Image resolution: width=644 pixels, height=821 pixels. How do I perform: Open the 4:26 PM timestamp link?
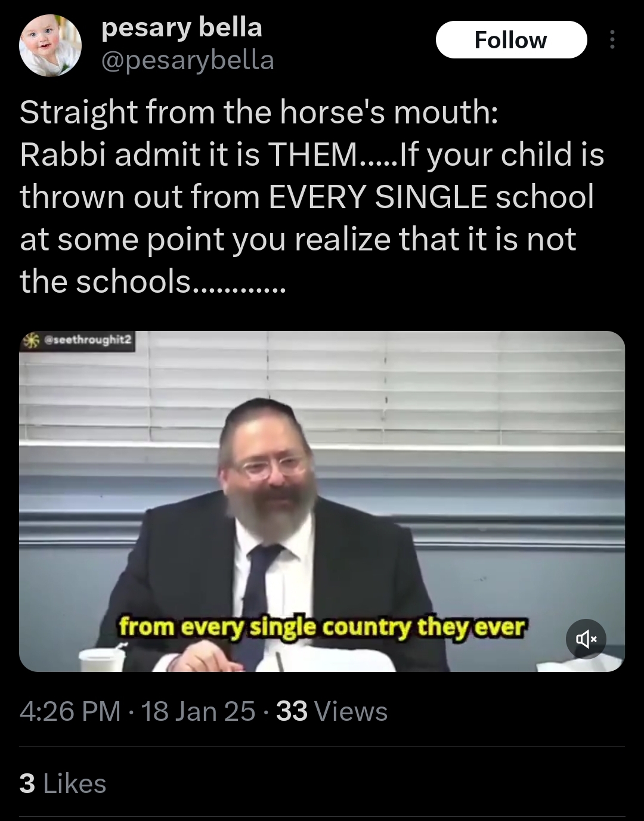coord(70,711)
